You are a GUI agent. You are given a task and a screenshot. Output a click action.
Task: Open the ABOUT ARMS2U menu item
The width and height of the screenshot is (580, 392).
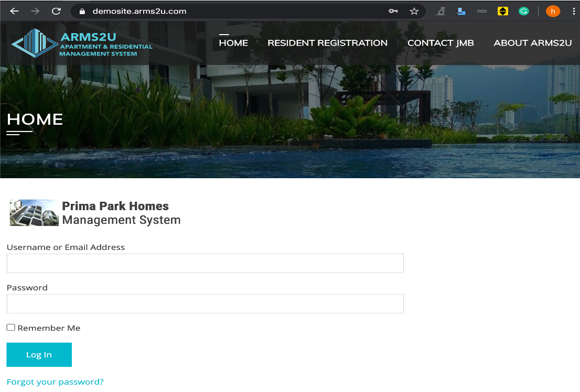[x=533, y=43]
